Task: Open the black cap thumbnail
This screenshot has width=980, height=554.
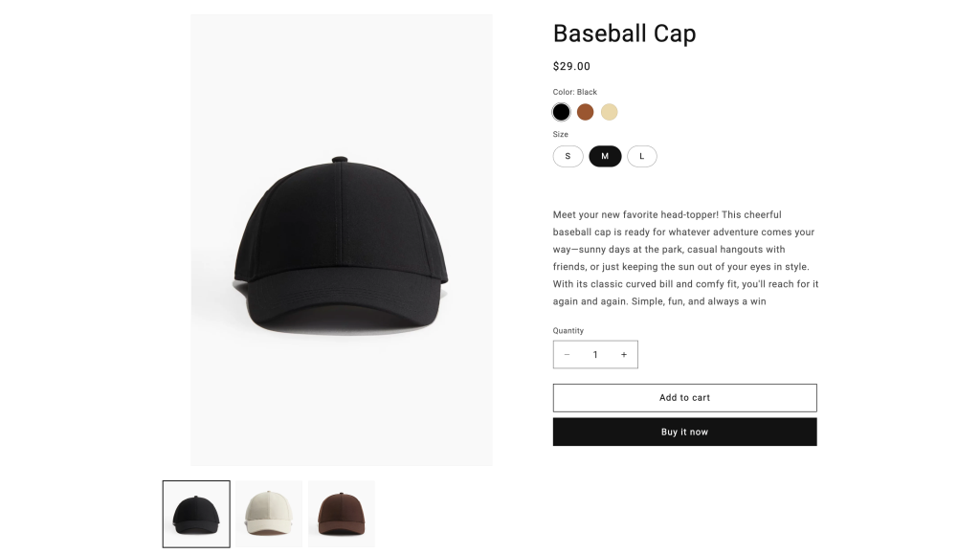Action: 196,514
